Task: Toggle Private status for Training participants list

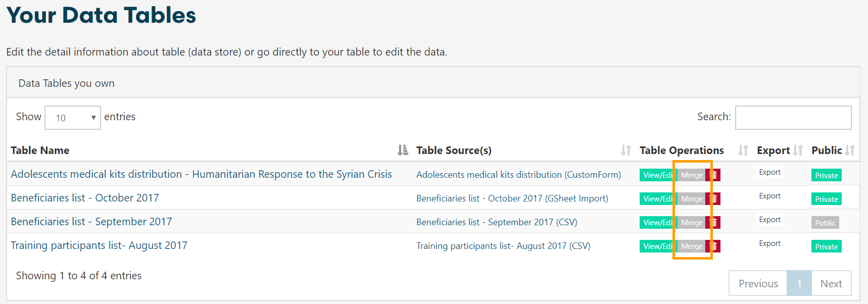Action: tap(826, 247)
